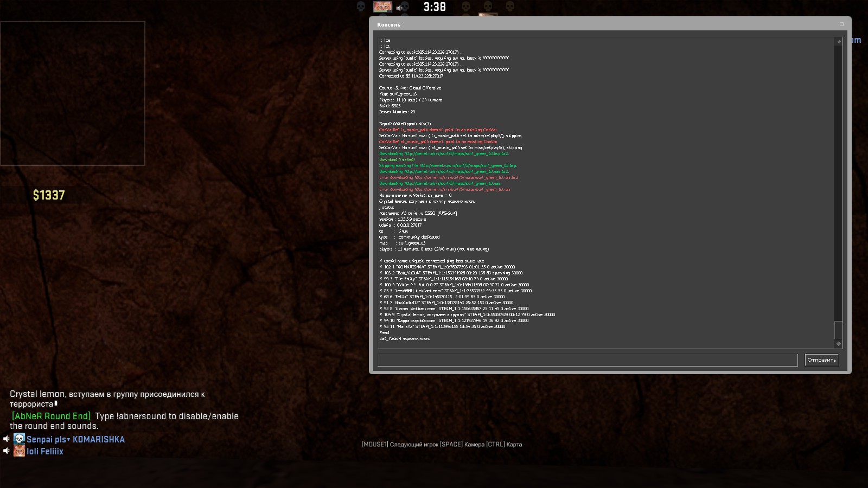Click the speaker icon next to Senpai pls

[7, 439]
